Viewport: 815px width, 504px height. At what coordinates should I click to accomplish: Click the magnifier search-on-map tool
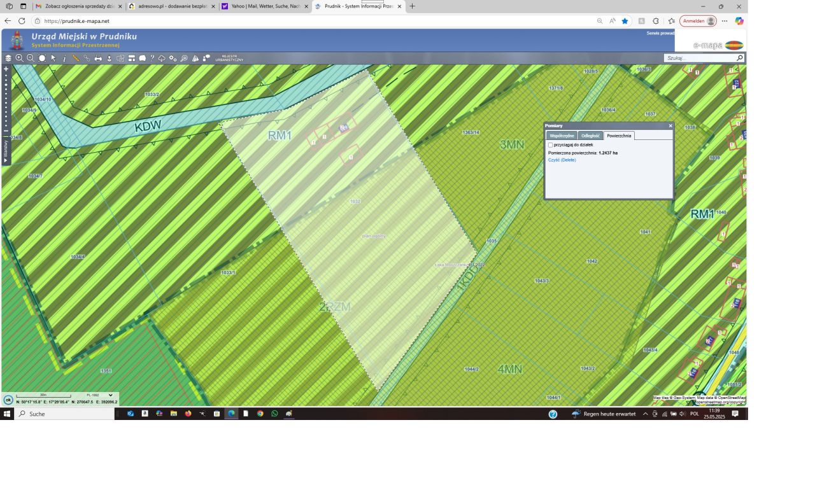click(x=184, y=58)
